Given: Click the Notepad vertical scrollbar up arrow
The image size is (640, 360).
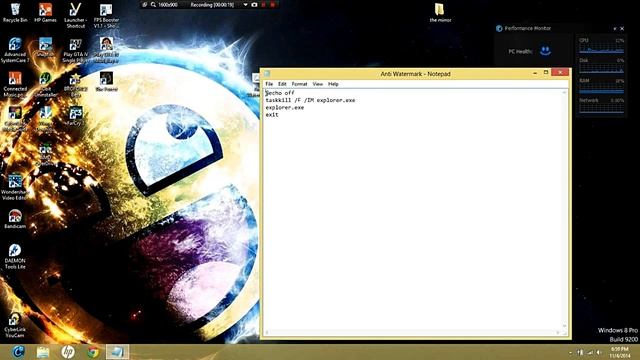Looking at the screenshot, I should (x=564, y=93).
